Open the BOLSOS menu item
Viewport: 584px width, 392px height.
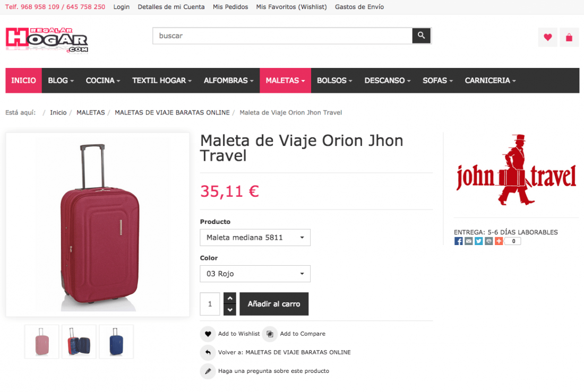pos(334,81)
